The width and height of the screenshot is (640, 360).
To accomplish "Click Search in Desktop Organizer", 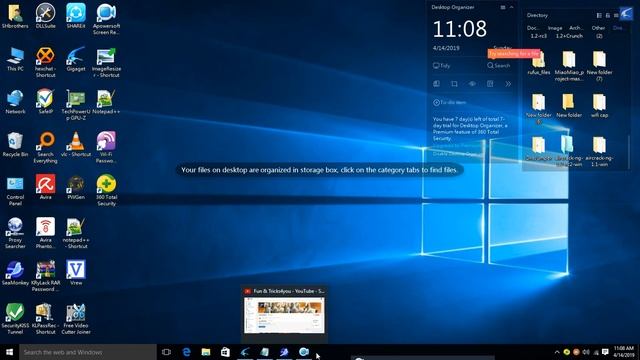I will (499, 65).
